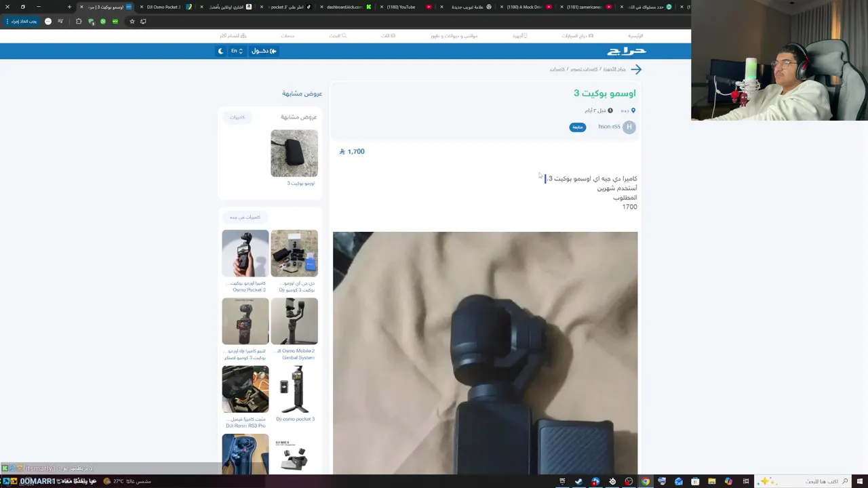Open خدمات navigation item

288,36
